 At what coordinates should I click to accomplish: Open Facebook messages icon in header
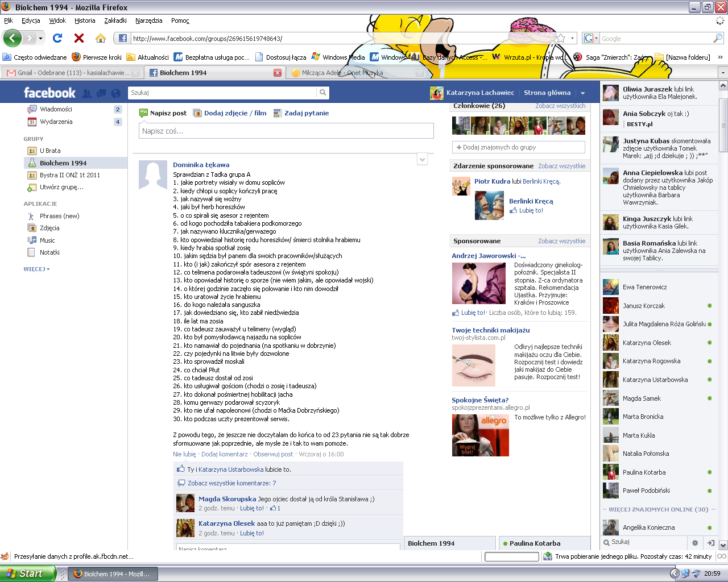coord(101,93)
